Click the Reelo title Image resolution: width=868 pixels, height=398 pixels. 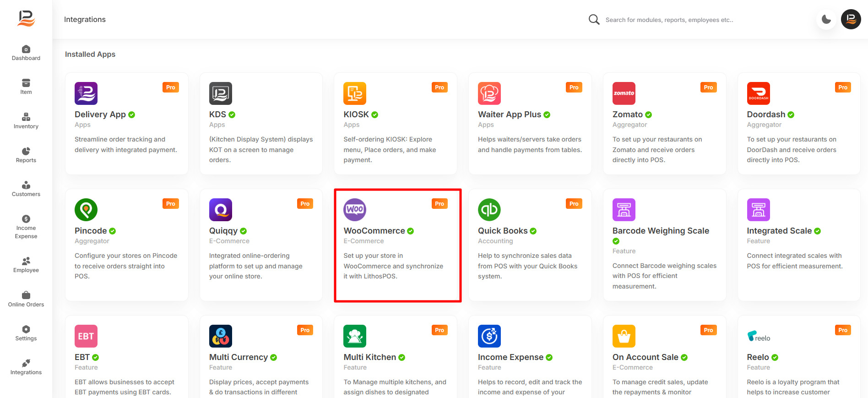pos(758,357)
